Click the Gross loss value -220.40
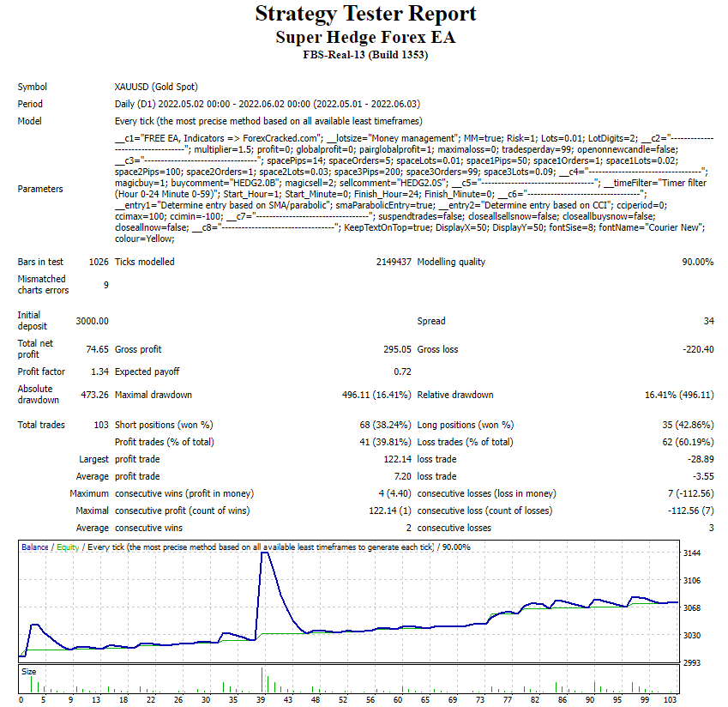Viewport: 728px width, 707px height. 695,349
